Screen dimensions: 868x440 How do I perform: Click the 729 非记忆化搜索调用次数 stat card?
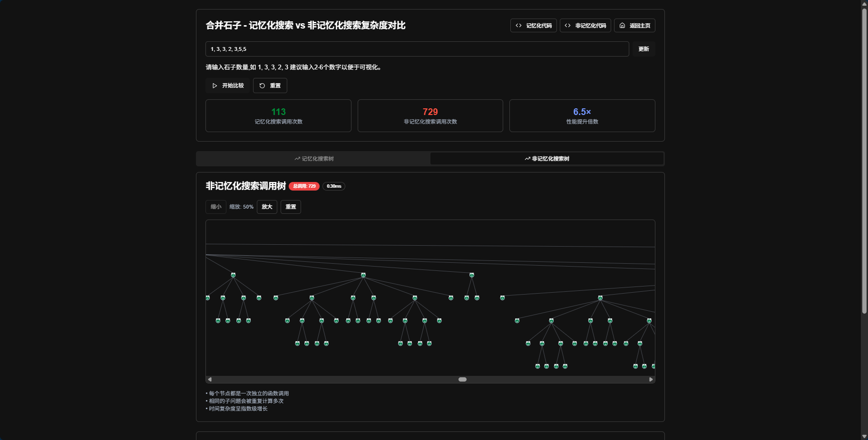pos(430,115)
